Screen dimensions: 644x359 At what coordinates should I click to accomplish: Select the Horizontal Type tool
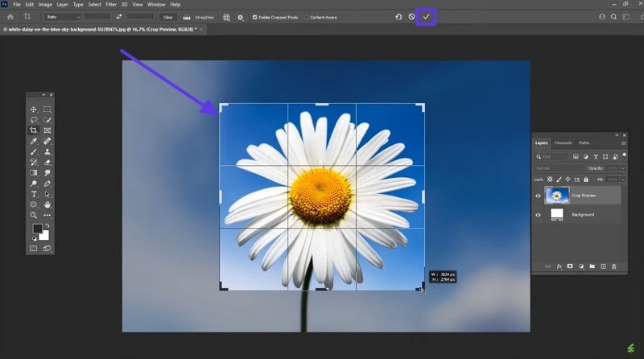(x=33, y=194)
